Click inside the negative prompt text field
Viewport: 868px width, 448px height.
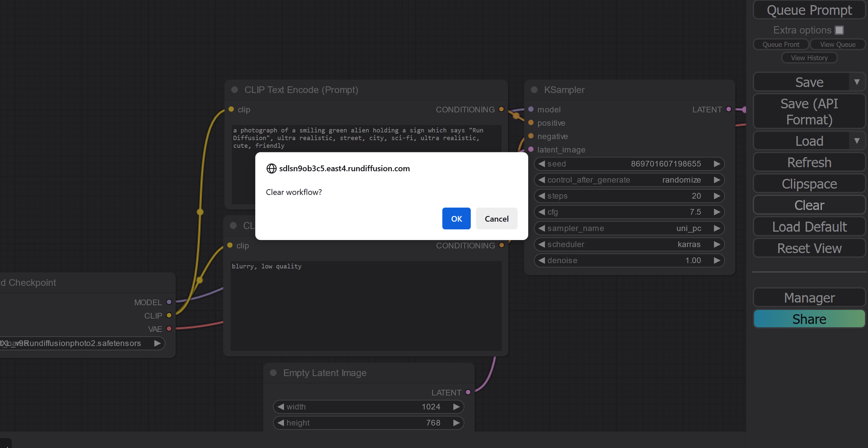365,304
